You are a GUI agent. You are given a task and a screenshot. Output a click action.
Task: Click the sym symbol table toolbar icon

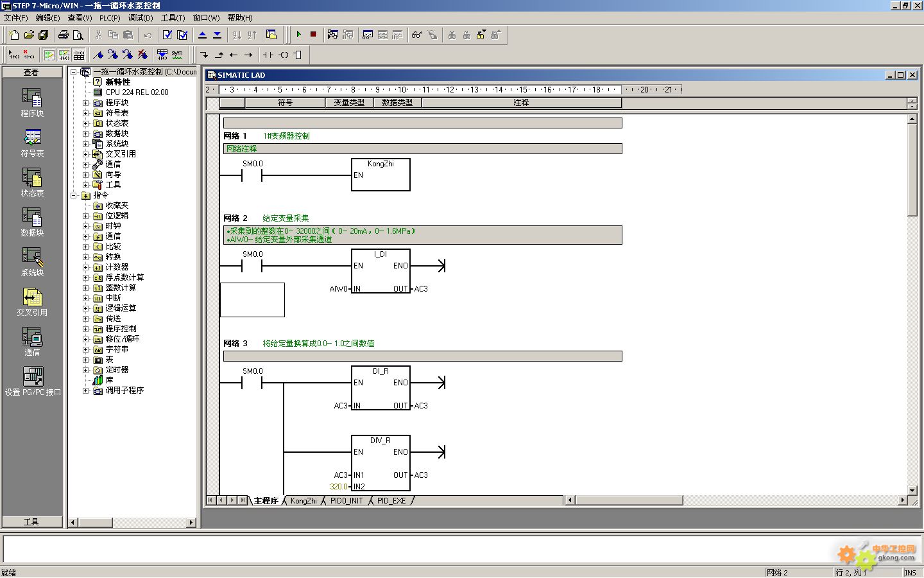pyautogui.click(x=177, y=55)
